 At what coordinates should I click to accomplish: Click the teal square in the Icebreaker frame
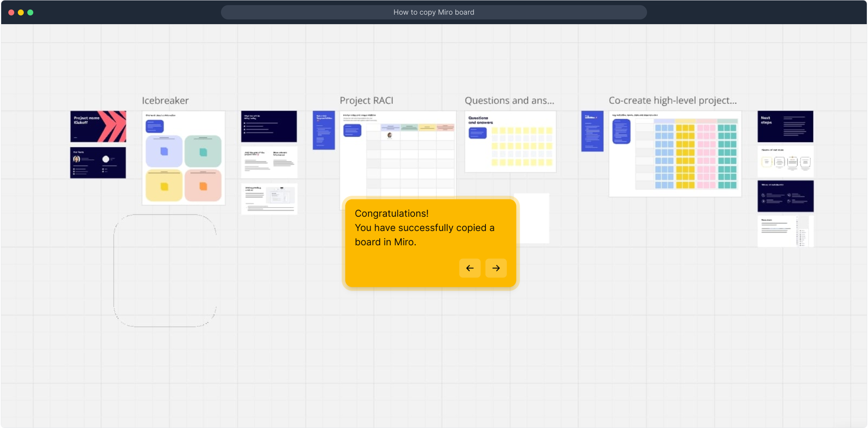(203, 152)
